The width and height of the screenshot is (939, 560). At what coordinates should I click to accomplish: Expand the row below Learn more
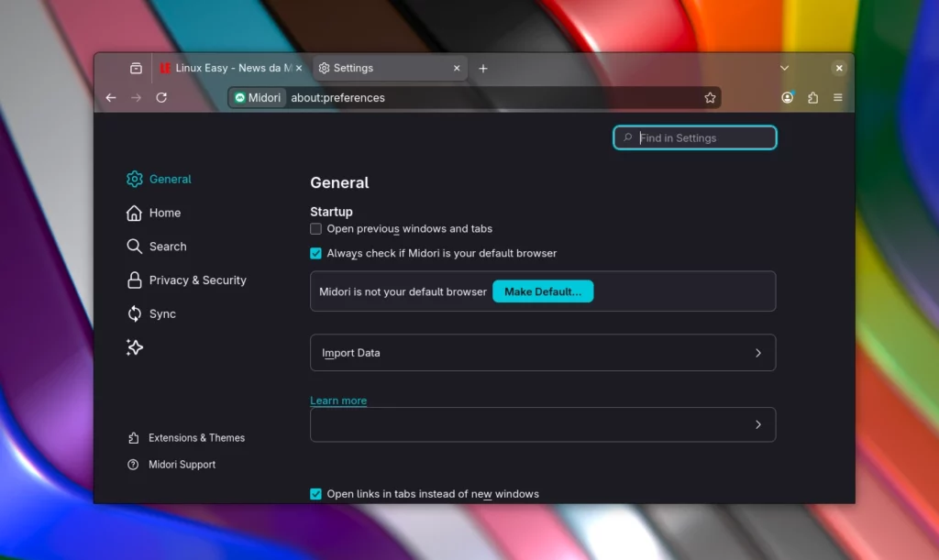pos(757,424)
